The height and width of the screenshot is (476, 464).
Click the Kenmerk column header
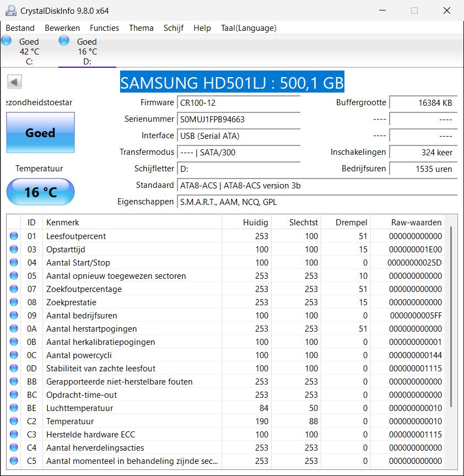pyautogui.click(x=132, y=222)
